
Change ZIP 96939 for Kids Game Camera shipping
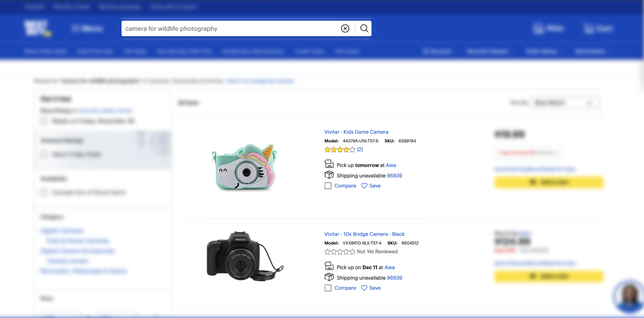coord(394,176)
